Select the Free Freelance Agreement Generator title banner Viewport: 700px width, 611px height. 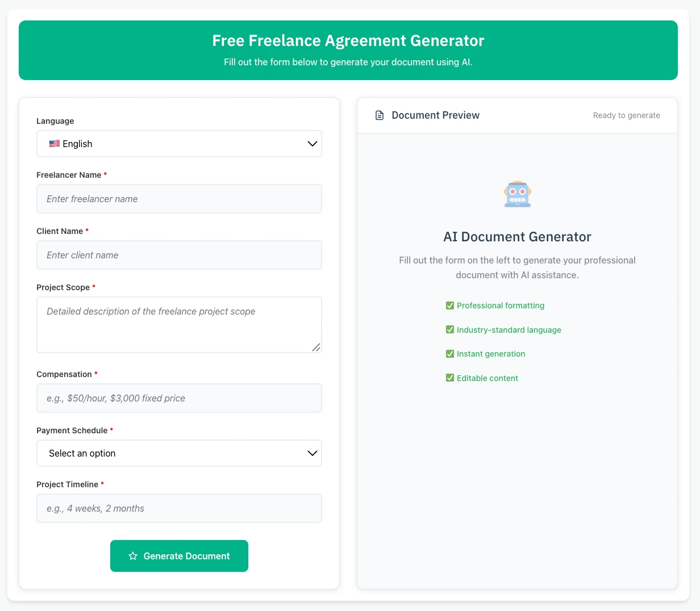click(348, 40)
